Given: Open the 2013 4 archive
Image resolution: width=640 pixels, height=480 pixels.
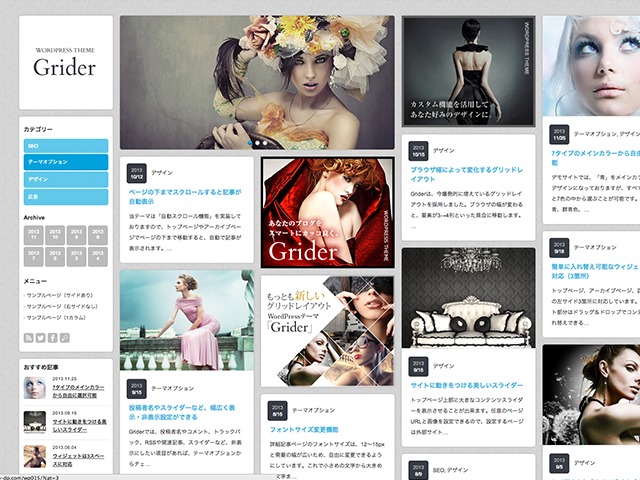Looking at the screenshot, I should [98, 257].
